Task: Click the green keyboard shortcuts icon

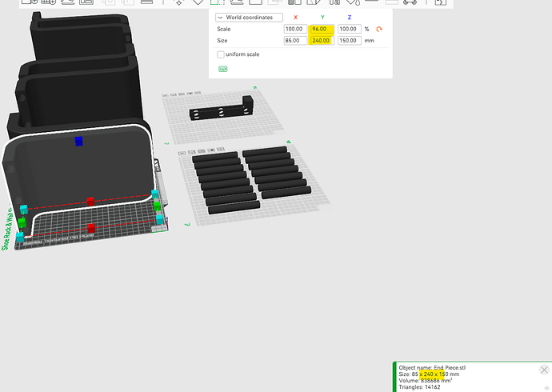Action: 223,69
